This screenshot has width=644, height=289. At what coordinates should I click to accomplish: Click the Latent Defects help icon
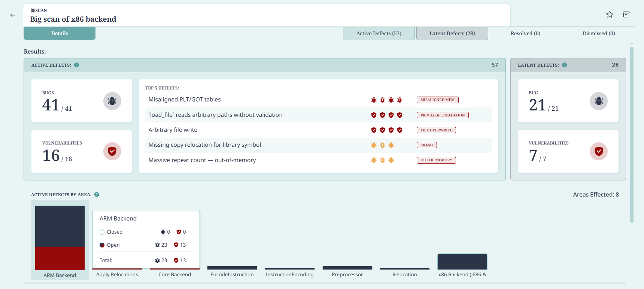pos(564,65)
